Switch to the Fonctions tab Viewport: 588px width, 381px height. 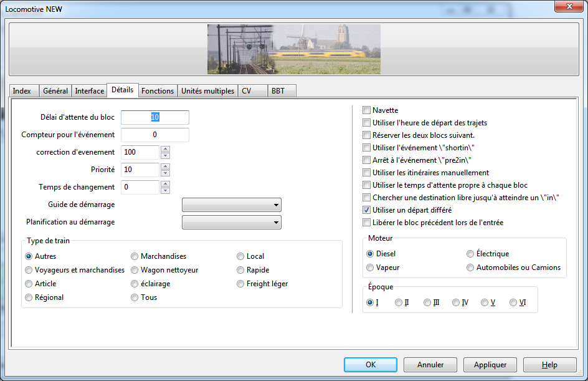point(158,91)
